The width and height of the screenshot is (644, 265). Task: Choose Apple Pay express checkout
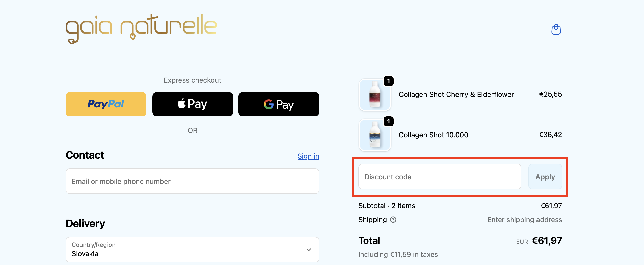pos(193,104)
